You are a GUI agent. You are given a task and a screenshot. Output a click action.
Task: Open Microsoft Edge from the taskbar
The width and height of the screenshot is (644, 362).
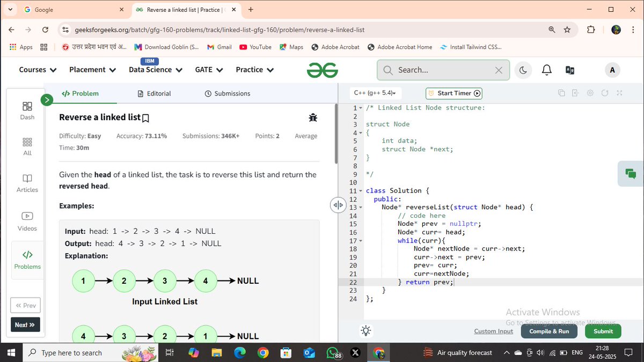[x=240, y=352]
